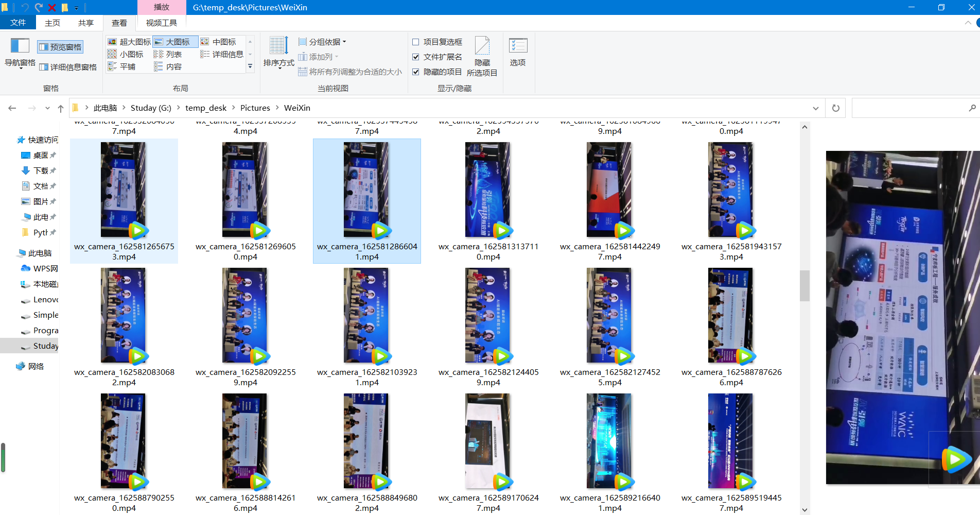Screen dimensions: 980x515
Task: Click undo in quick access toolbar
Action: click(25, 8)
